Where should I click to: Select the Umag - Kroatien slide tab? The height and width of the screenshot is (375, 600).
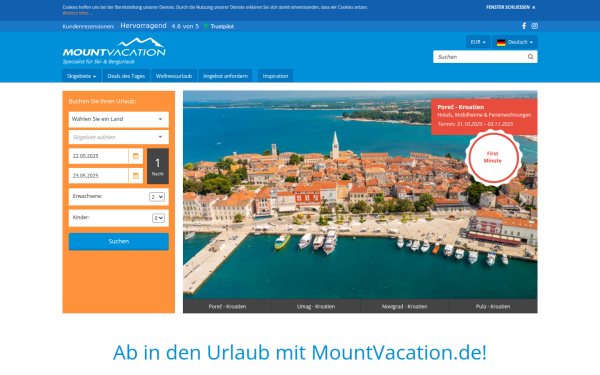point(316,306)
